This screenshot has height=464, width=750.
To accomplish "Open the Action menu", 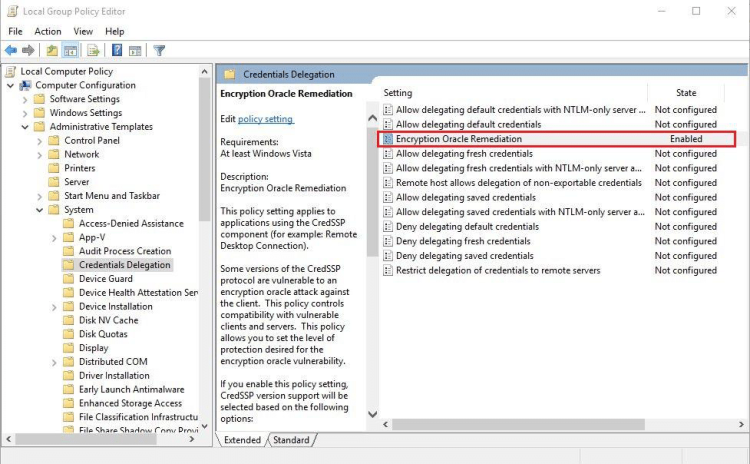I will [x=48, y=31].
